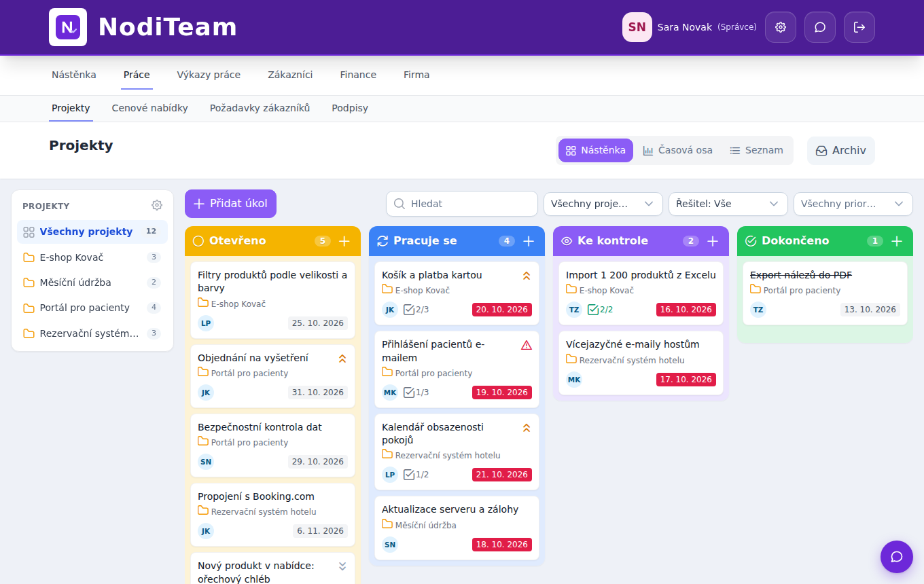The width and height of the screenshot is (924, 584).
Task: Open Sara Novak user profile
Action: click(x=689, y=27)
